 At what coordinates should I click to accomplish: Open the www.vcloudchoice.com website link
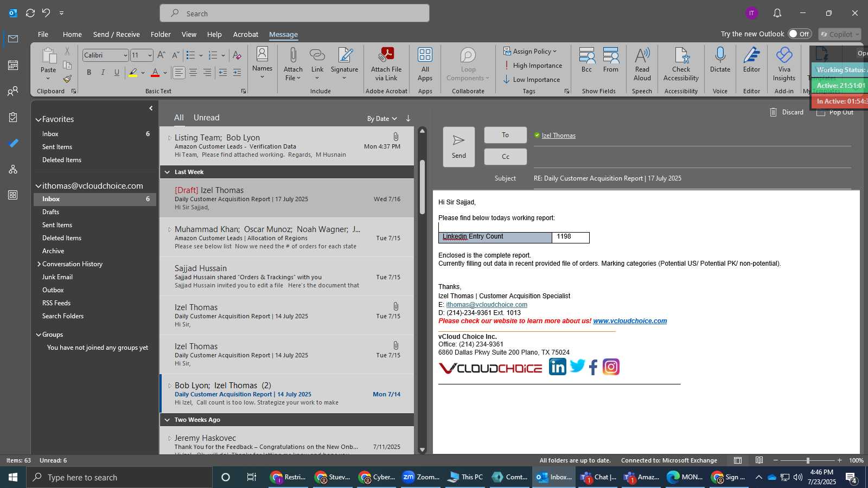point(630,321)
